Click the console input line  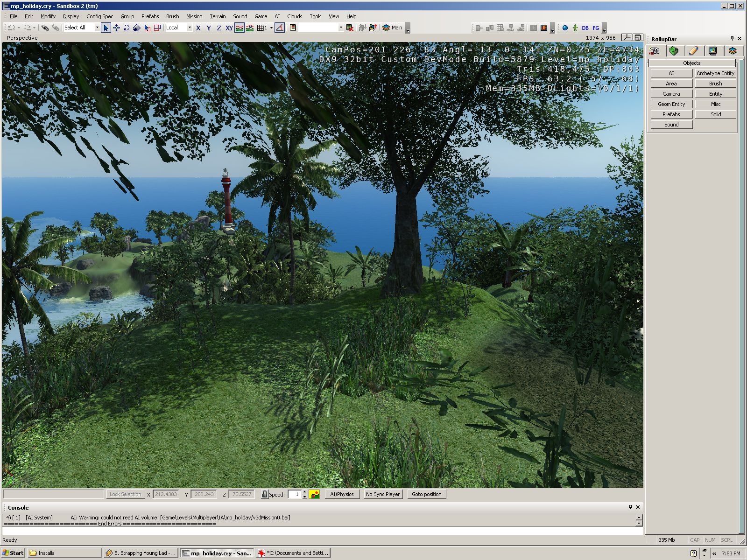pyautogui.click(x=322, y=531)
